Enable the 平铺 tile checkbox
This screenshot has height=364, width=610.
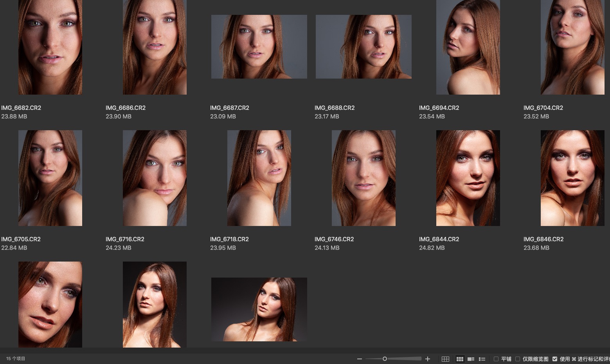pyautogui.click(x=496, y=359)
